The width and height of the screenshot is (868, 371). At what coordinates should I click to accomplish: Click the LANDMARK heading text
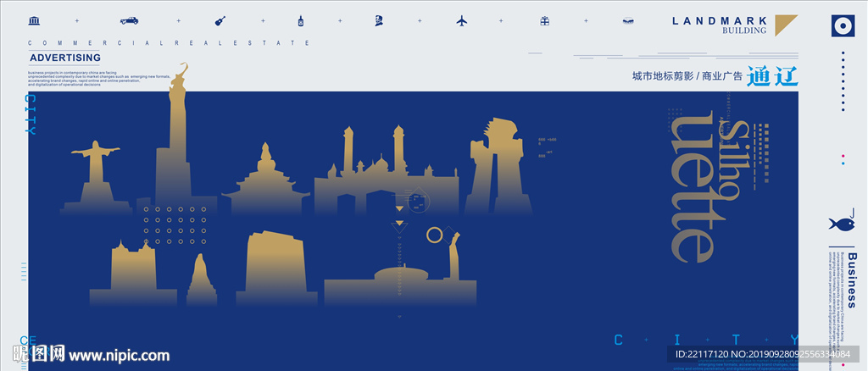click(x=720, y=21)
